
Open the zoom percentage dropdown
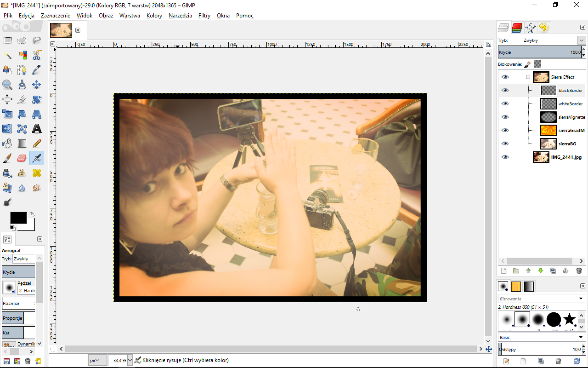coord(130,360)
